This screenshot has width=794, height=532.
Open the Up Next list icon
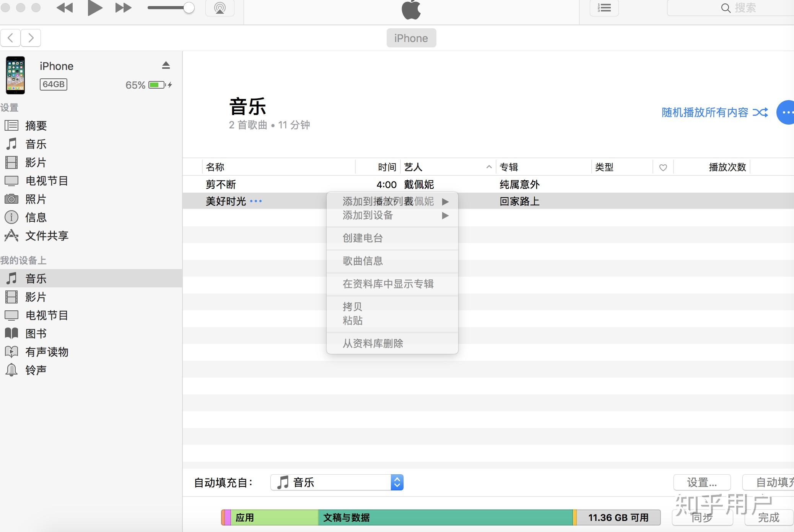(604, 8)
